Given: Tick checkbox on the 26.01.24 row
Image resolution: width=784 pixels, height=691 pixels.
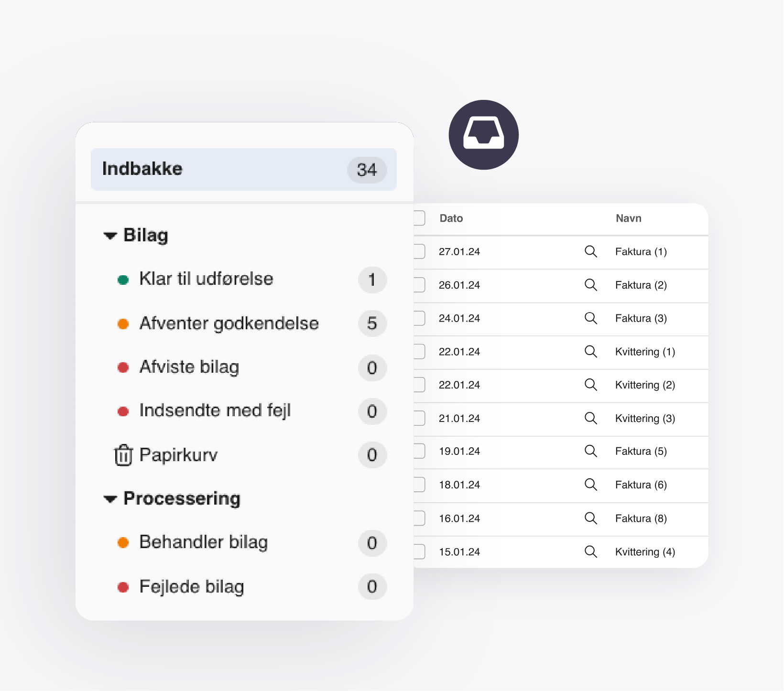Looking at the screenshot, I should pyautogui.click(x=419, y=285).
